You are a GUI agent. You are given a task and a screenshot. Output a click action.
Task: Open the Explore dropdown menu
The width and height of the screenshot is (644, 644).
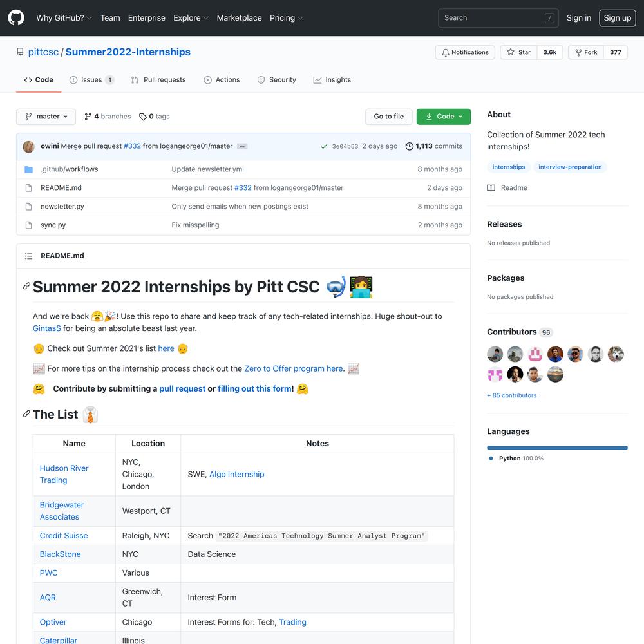(191, 18)
